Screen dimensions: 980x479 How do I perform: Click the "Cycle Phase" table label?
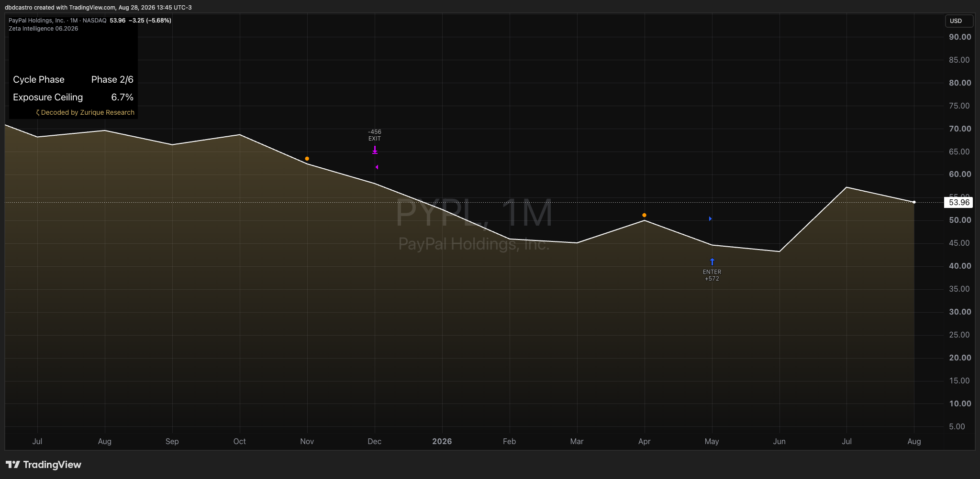coord(39,79)
